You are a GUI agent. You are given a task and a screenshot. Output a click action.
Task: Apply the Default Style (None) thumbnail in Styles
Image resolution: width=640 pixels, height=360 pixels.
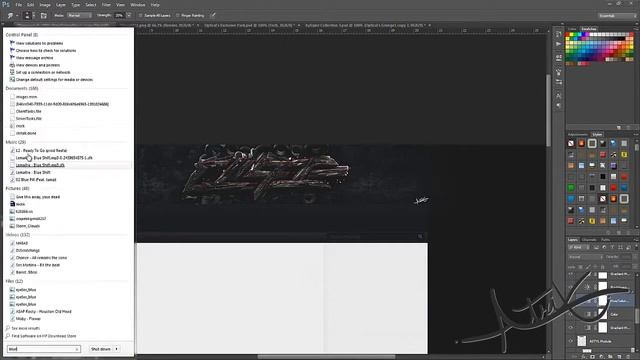[571, 143]
